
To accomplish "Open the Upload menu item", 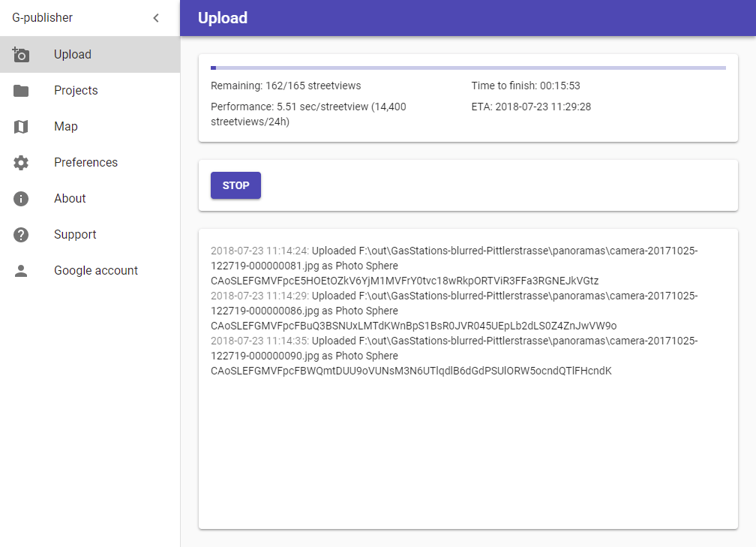I will [90, 55].
